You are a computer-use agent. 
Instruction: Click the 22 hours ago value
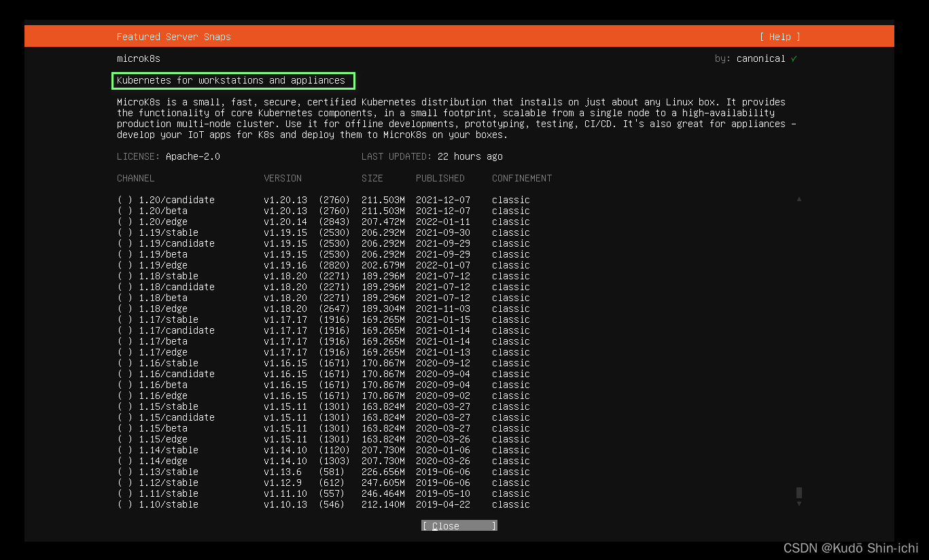(470, 156)
